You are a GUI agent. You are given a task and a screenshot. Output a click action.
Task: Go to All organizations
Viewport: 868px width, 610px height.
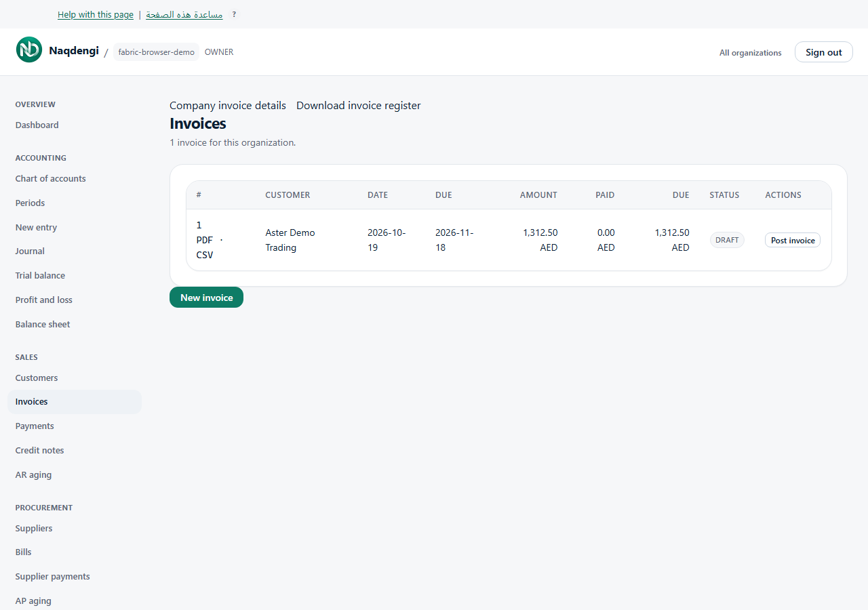750,52
